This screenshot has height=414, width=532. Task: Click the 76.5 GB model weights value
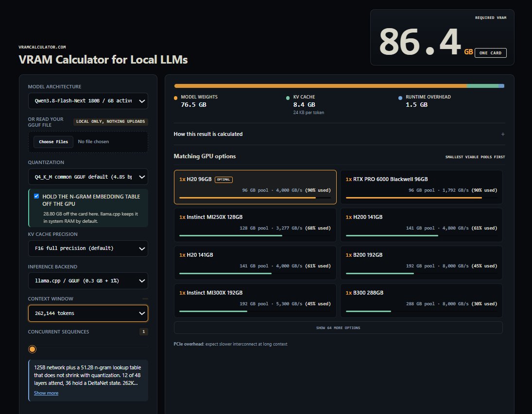point(194,105)
